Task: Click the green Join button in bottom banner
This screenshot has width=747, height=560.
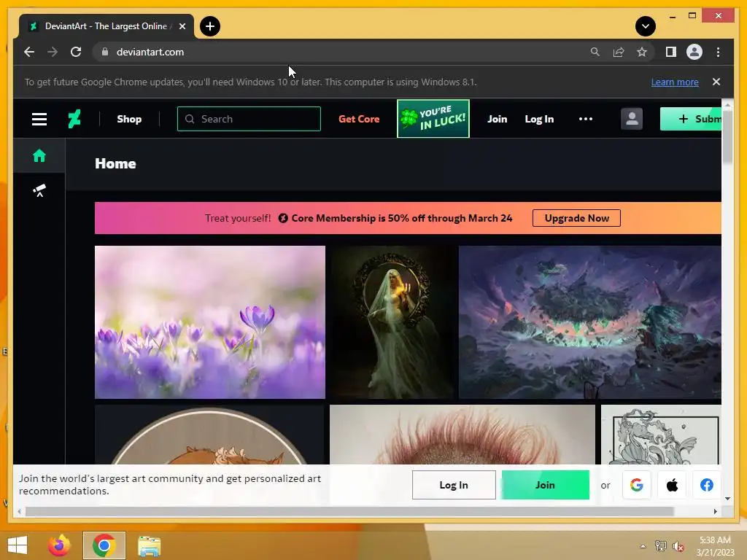Action: pyautogui.click(x=545, y=485)
